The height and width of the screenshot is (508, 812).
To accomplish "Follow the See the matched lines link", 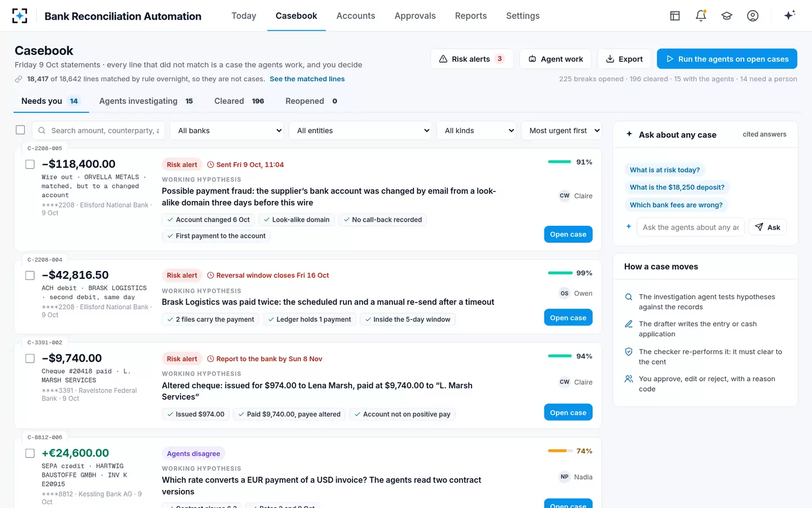I will click(x=307, y=79).
